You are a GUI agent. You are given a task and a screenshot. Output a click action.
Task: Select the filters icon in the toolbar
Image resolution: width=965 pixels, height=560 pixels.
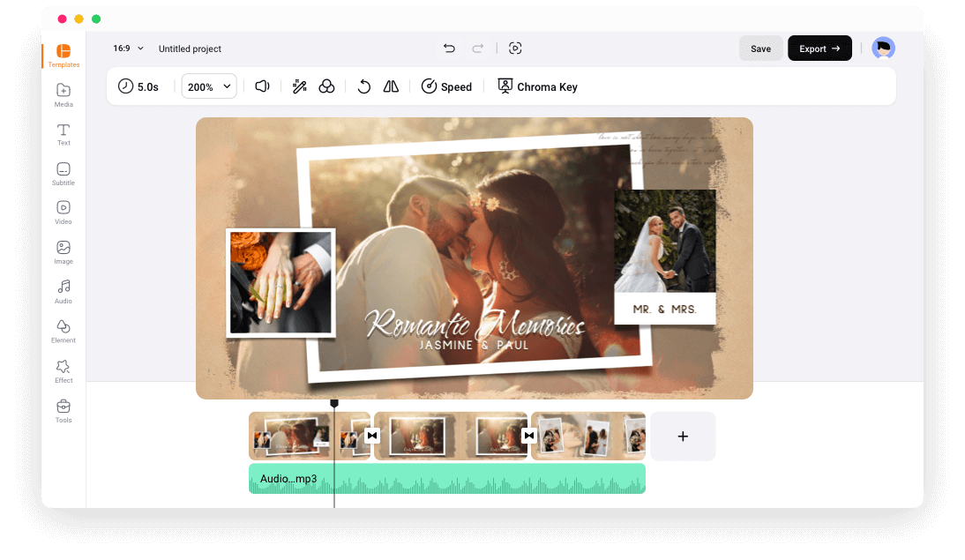[x=326, y=86]
